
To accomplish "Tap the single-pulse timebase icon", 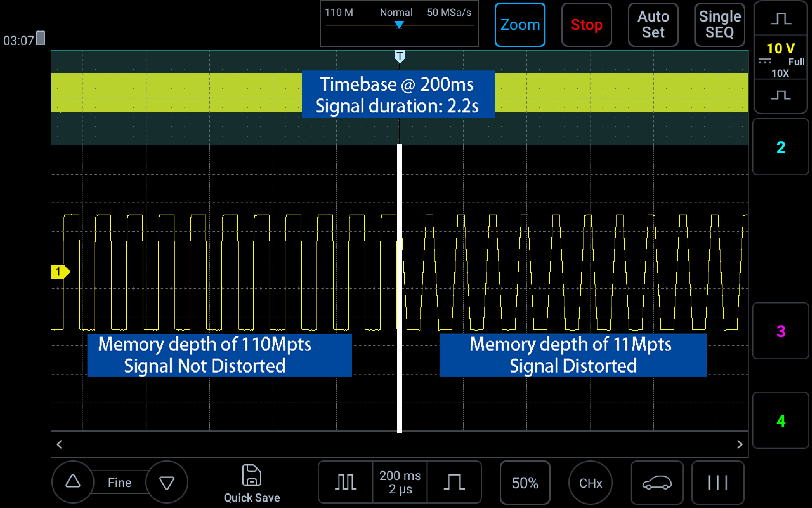I will point(454,482).
